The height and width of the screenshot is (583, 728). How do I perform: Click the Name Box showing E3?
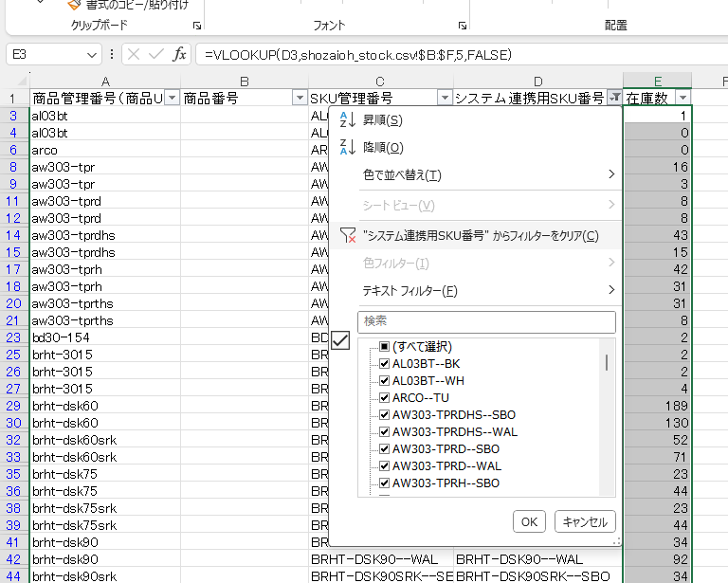(x=46, y=55)
